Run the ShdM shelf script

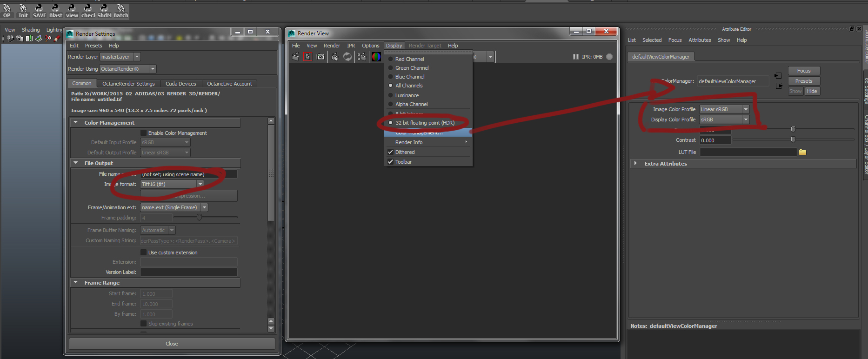tap(104, 11)
